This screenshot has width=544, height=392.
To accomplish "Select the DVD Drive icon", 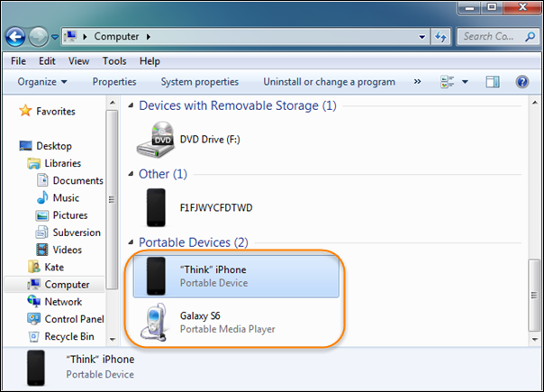I will click(x=155, y=140).
